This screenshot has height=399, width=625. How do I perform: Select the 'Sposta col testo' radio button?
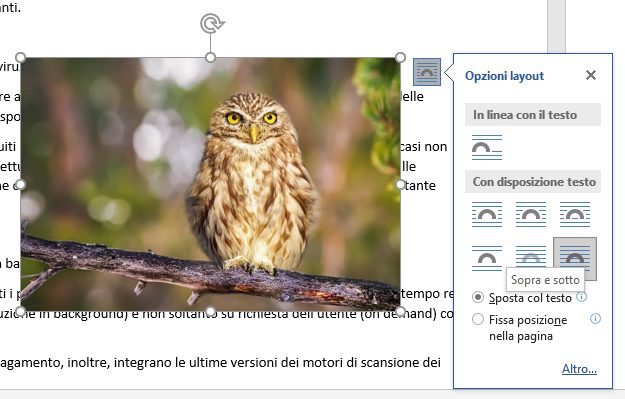(x=478, y=297)
